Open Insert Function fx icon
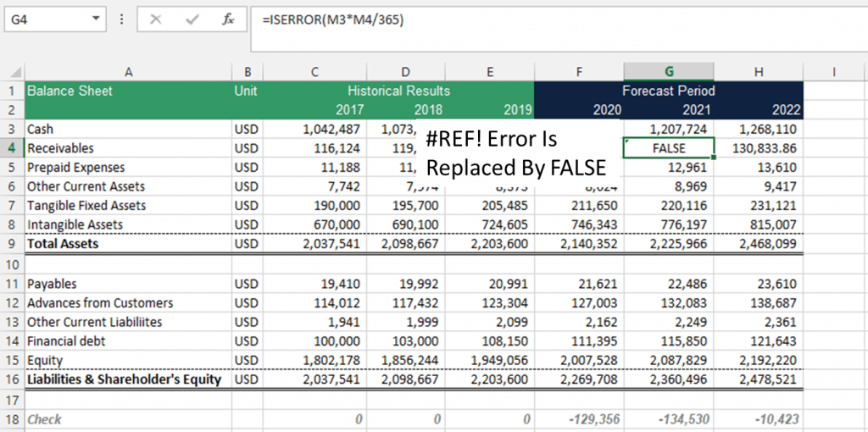 [x=227, y=20]
